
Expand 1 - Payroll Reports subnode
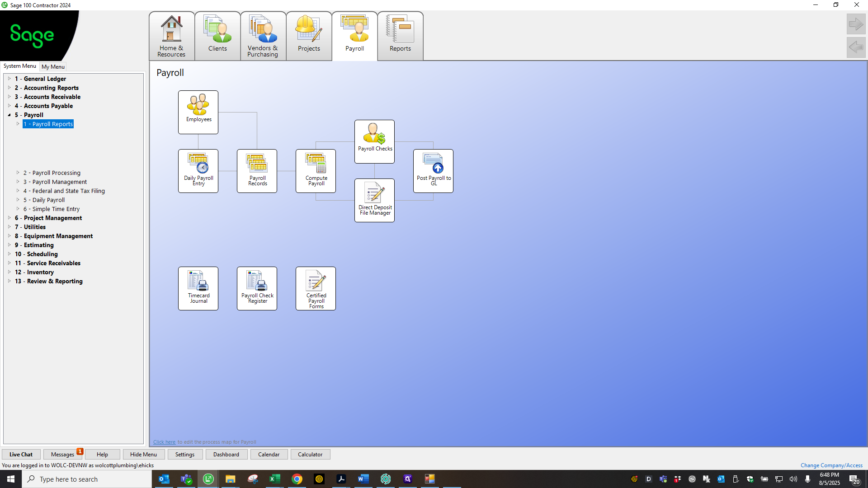click(x=18, y=124)
